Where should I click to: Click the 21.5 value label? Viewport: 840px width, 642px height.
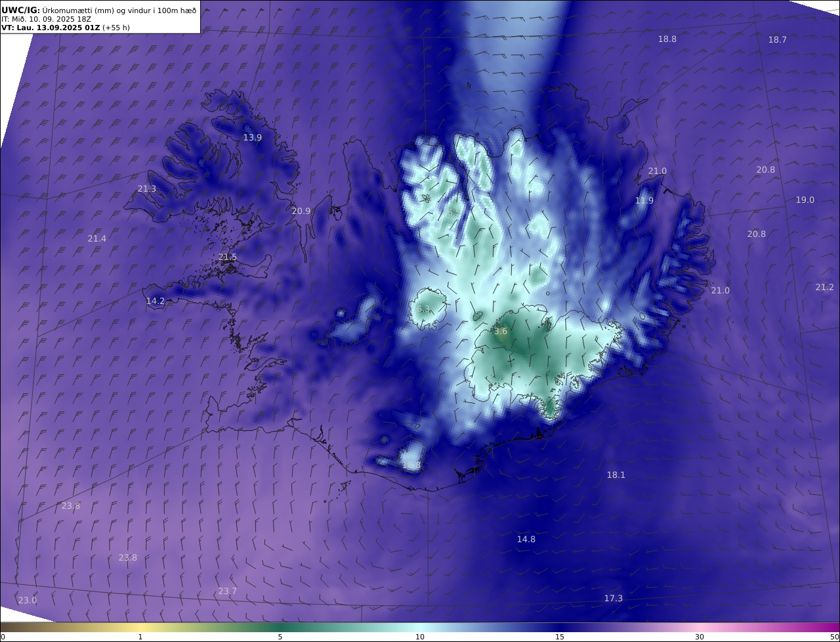click(x=228, y=257)
